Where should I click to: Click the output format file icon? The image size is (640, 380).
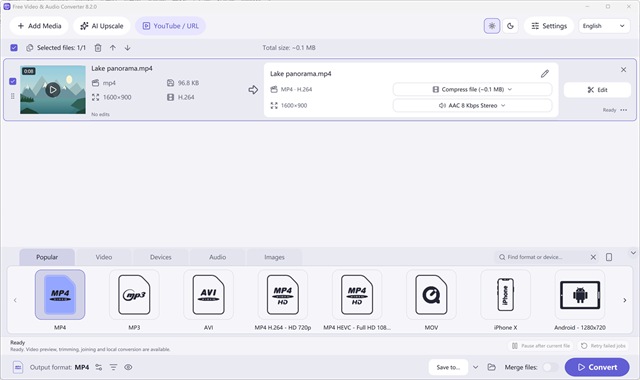[x=18, y=367]
